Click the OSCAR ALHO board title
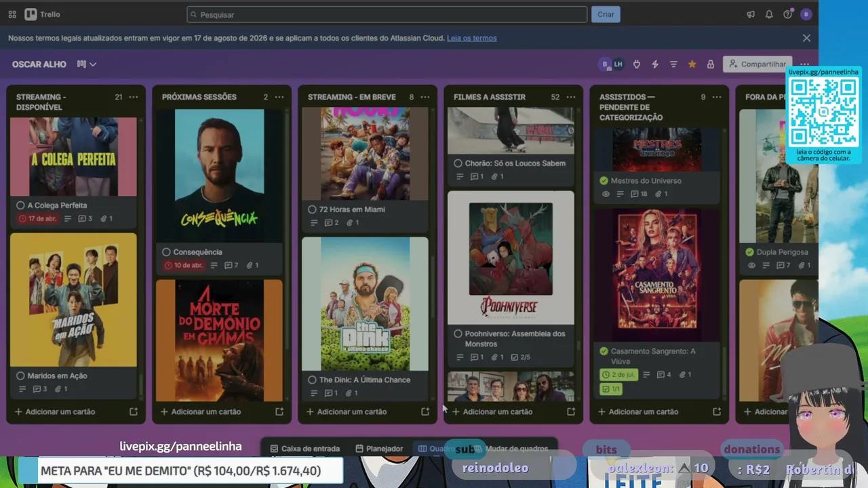Screen dimensions: 868x488 (x=39, y=64)
